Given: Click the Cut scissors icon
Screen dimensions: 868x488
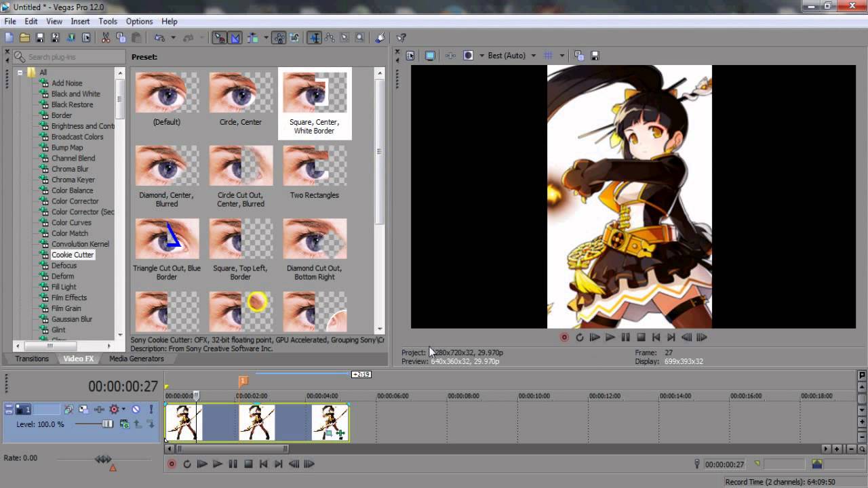Looking at the screenshot, I should click(x=106, y=38).
